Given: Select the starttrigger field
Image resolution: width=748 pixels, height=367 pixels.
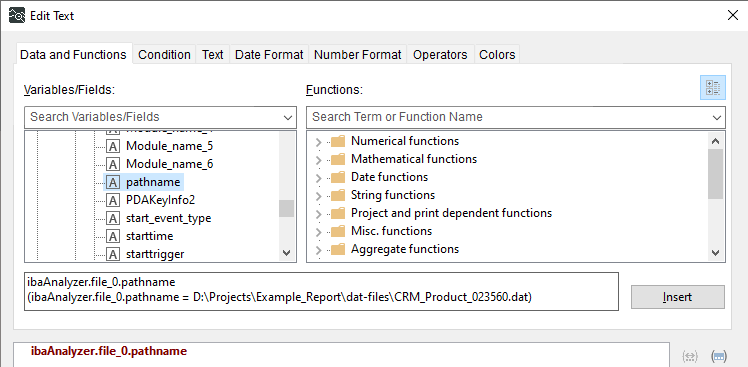Looking at the screenshot, I should pyautogui.click(x=155, y=254).
